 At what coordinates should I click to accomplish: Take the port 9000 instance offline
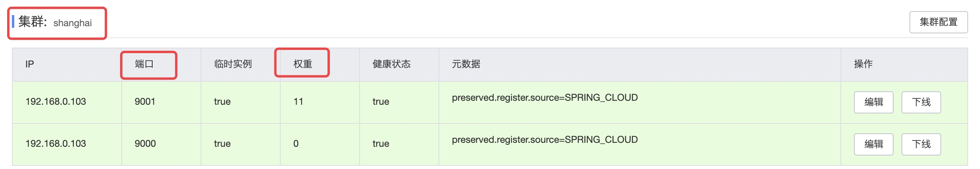pos(921,144)
